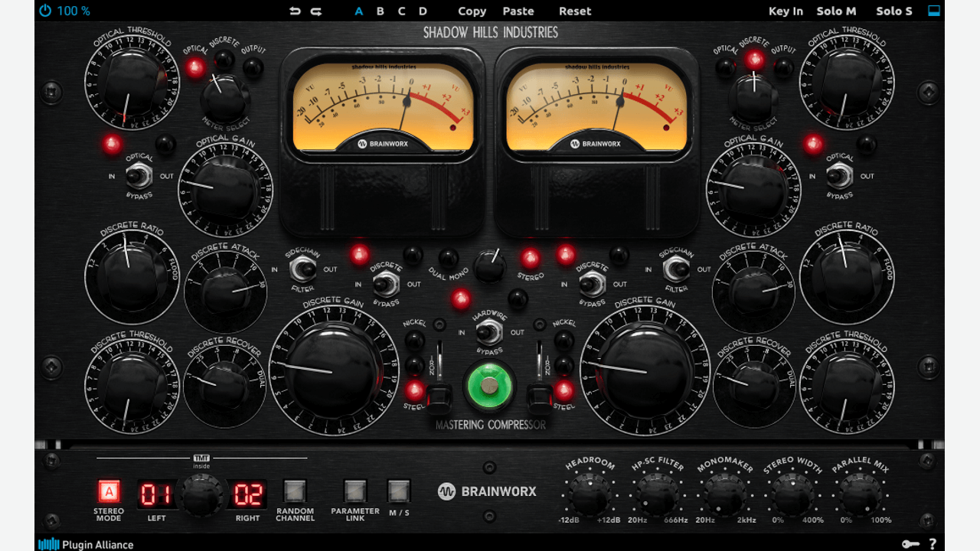Flip the Hardwire Bypass switch
The image size is (980, 551).
[489, 332]
